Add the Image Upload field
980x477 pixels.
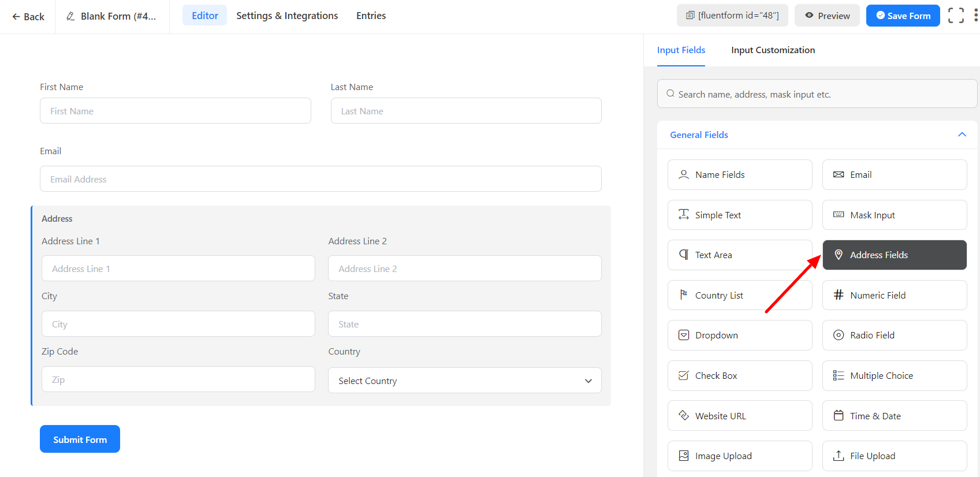coord(739,456)
